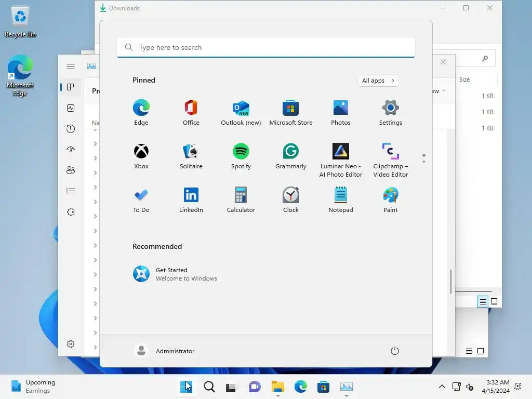Open Task View on the taskbar
The width and height of the screenshot is (532, 399).
pos(232,387)
